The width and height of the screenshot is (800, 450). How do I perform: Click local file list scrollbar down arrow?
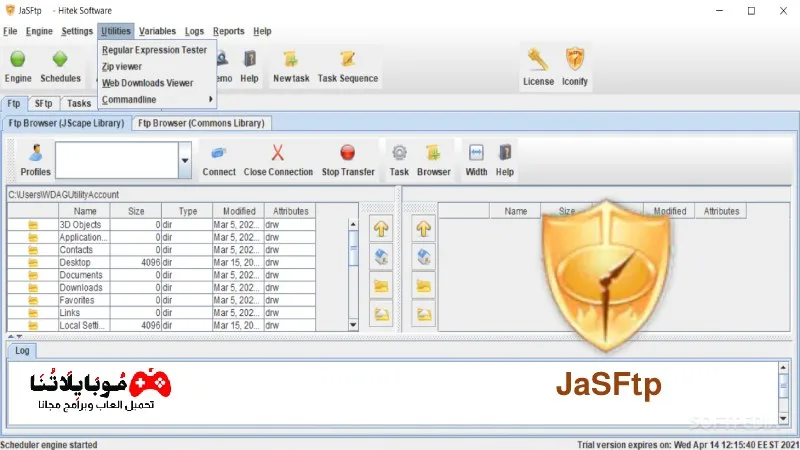[353, 325]
